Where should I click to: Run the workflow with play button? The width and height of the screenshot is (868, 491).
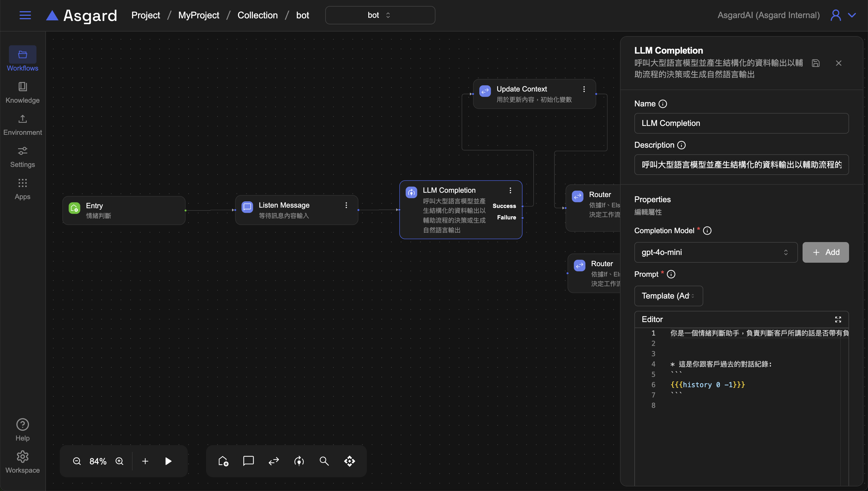pos(168,461)
